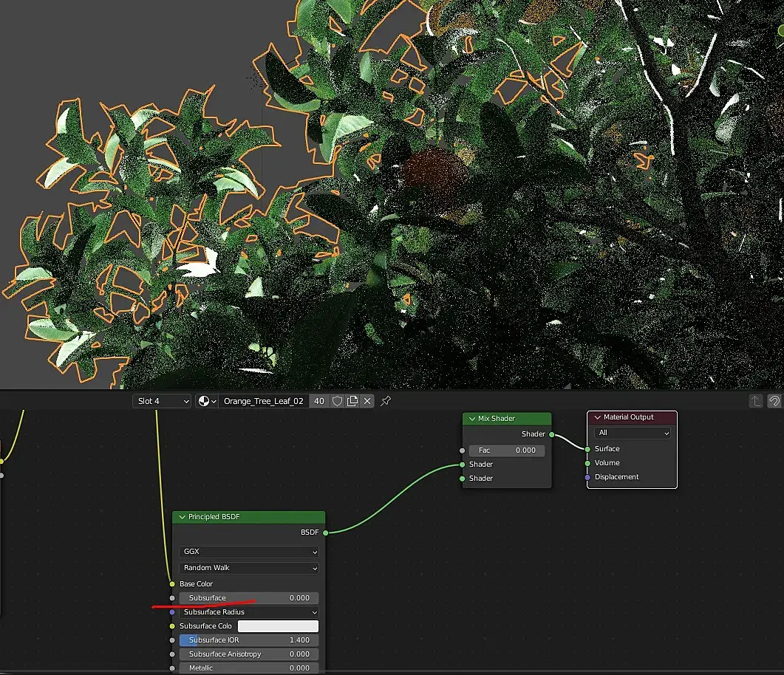
Task: Click the Metallic value field
Action: [248, 668]
